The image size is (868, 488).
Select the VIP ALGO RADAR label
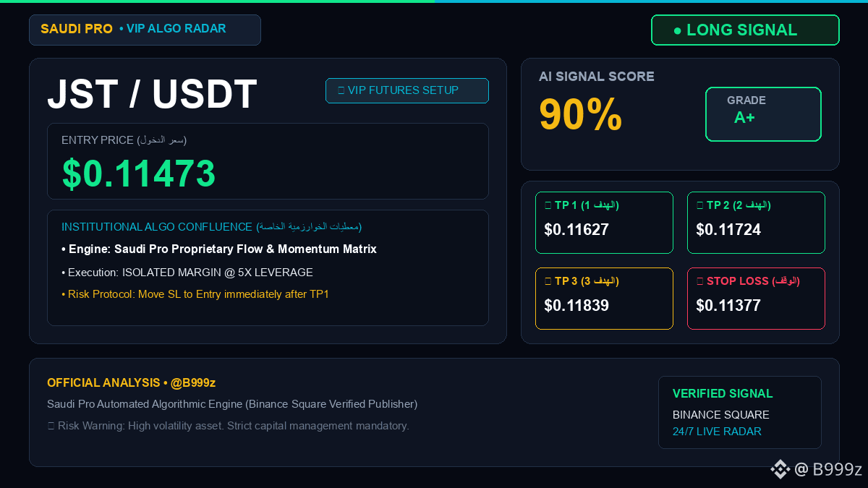(x=173, y=29)
